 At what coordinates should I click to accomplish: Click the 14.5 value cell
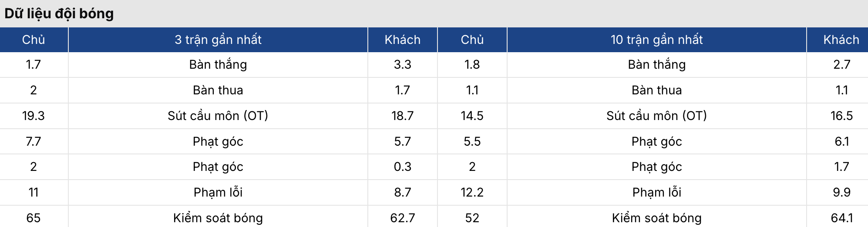(x=472, y=116)
